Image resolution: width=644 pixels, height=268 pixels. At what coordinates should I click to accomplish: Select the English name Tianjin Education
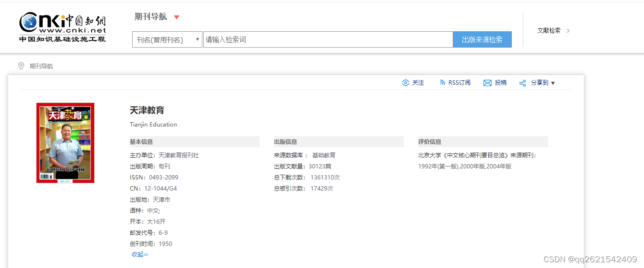point(153,125)
